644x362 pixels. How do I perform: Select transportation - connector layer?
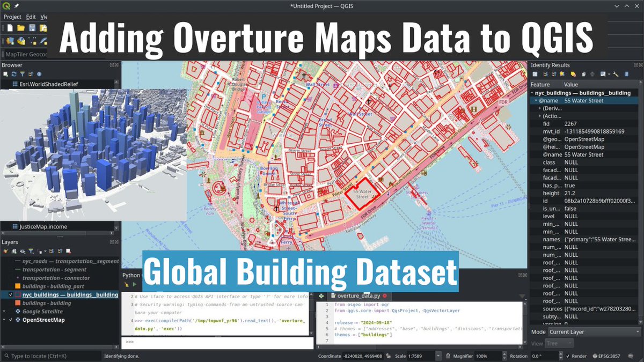click(57, 278)
